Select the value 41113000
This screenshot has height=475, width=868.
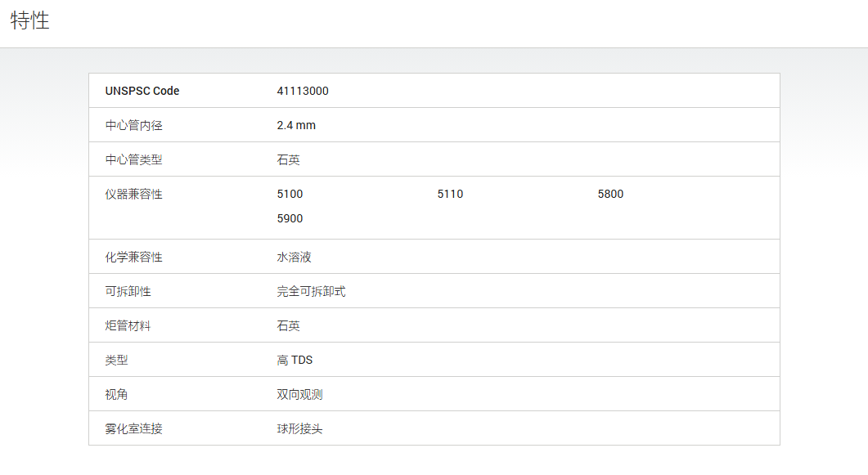(x=303, y=91)
